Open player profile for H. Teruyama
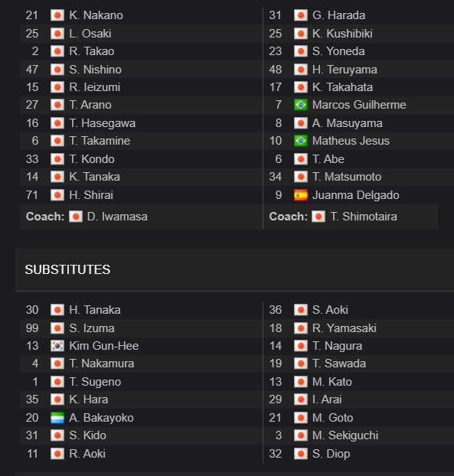 (x=345, y=70)
